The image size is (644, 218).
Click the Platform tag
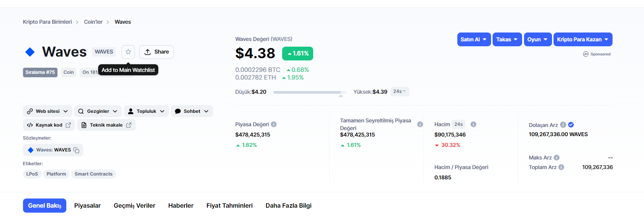[56, 174]
